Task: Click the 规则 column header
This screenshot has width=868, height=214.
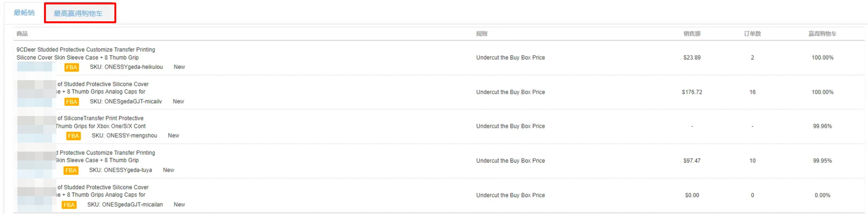Action: pos(481,34)
